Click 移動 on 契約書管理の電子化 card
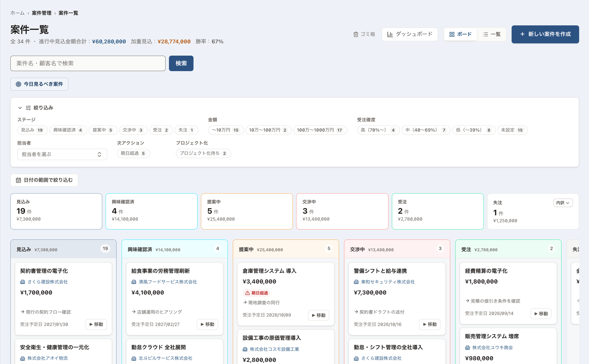 click(x=96, y=324)
